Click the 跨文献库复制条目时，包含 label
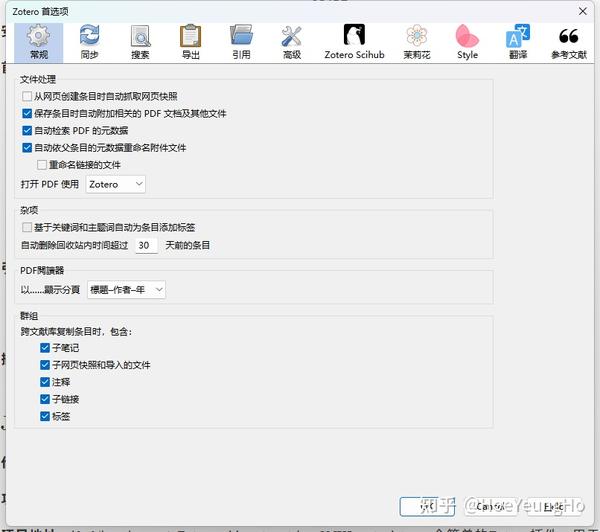 point(76,331)
